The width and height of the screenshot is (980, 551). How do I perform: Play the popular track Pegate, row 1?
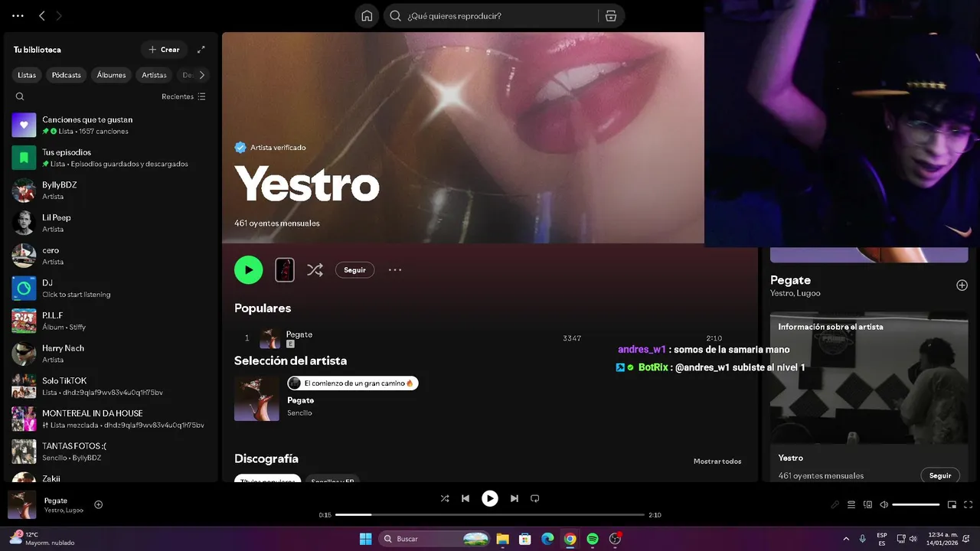pos(490,338)
